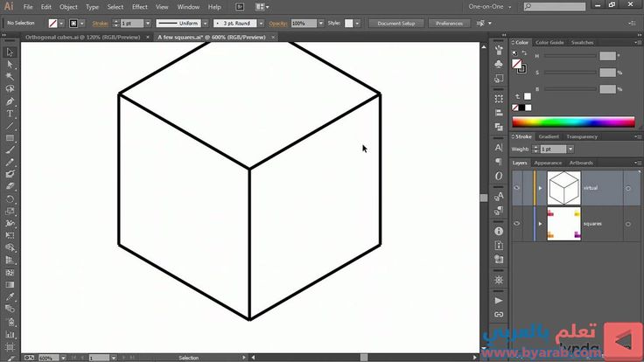
Task: Select the Direct Selection tool
Action: (x=10, y=65)
